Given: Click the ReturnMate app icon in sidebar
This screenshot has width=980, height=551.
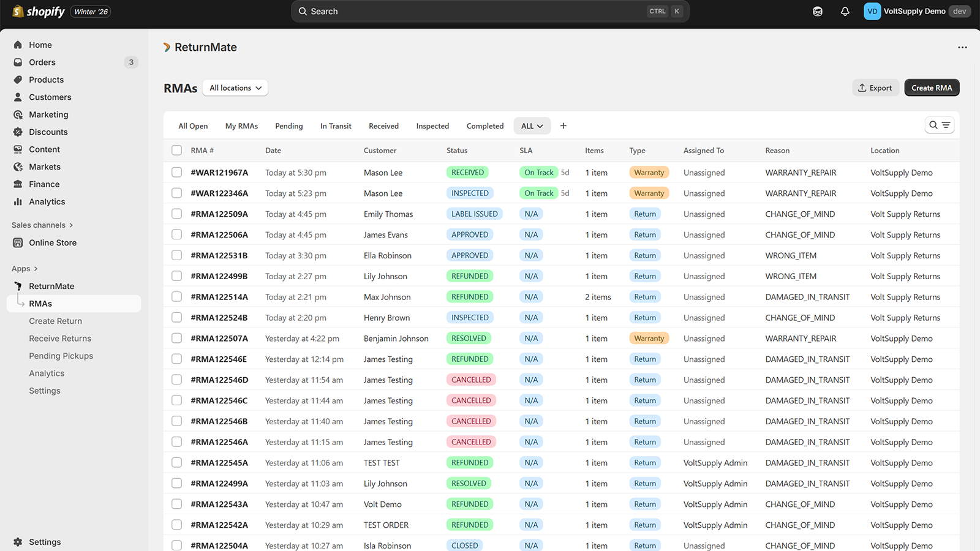Looking at the screenshot, I should point(18,286).
